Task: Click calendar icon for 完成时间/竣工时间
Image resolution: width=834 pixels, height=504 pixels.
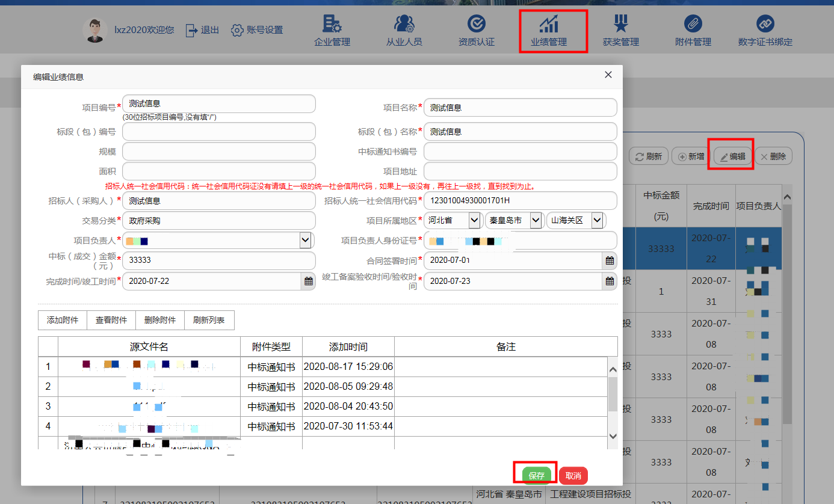Action: (x=308, y=281)
